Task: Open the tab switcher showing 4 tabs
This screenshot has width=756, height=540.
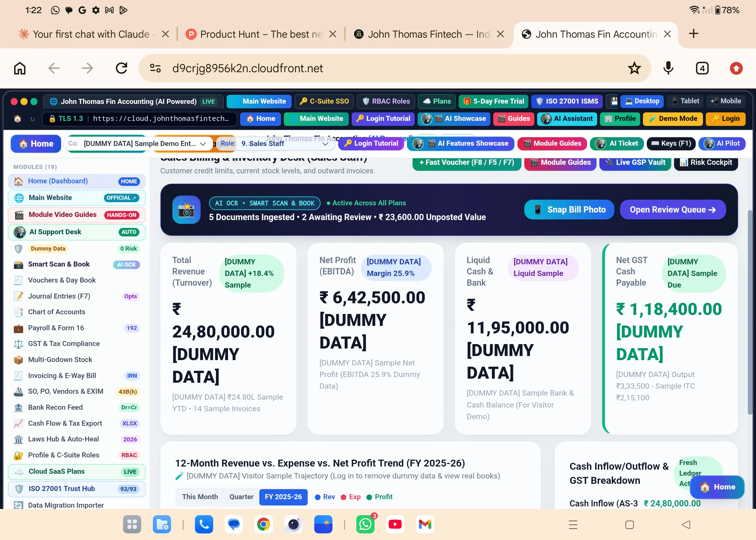Action: (x=702, y=68)
